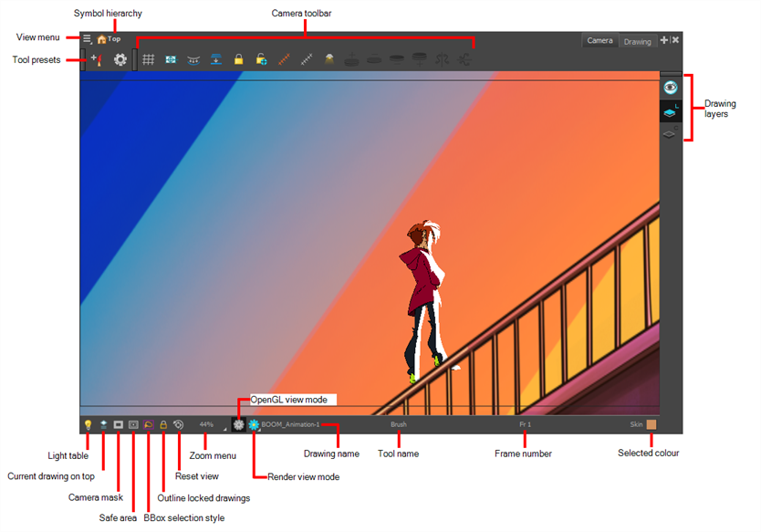Toggle the Camera mask icon
The height and width of the screenshot is (532, 761).
click(x=119, y=424)
